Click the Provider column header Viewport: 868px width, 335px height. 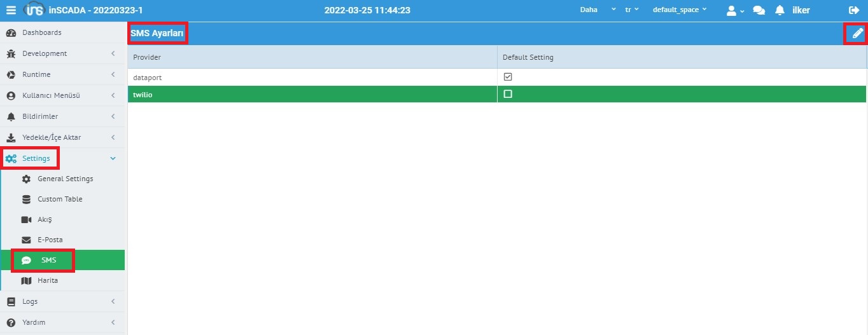pos(312,57)
